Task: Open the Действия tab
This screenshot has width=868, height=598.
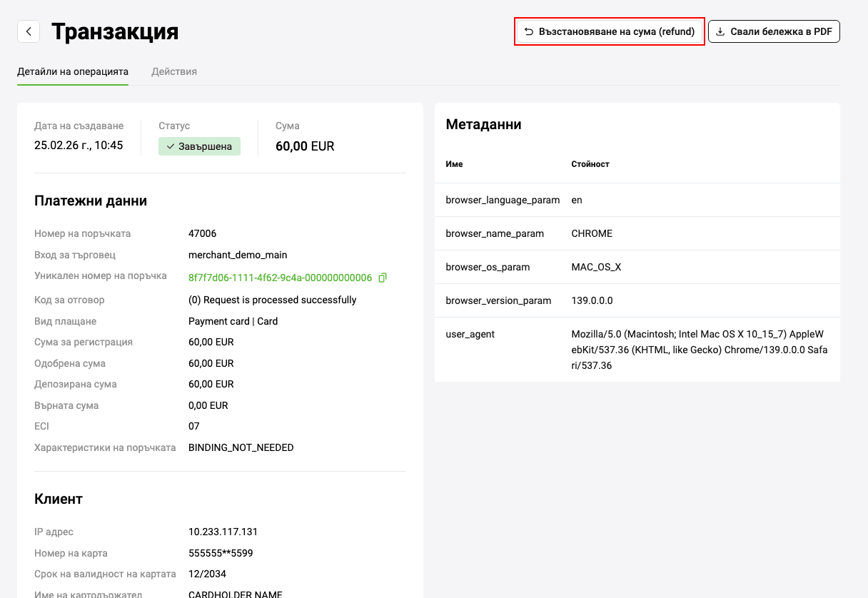Action: (x=174, y=71)
